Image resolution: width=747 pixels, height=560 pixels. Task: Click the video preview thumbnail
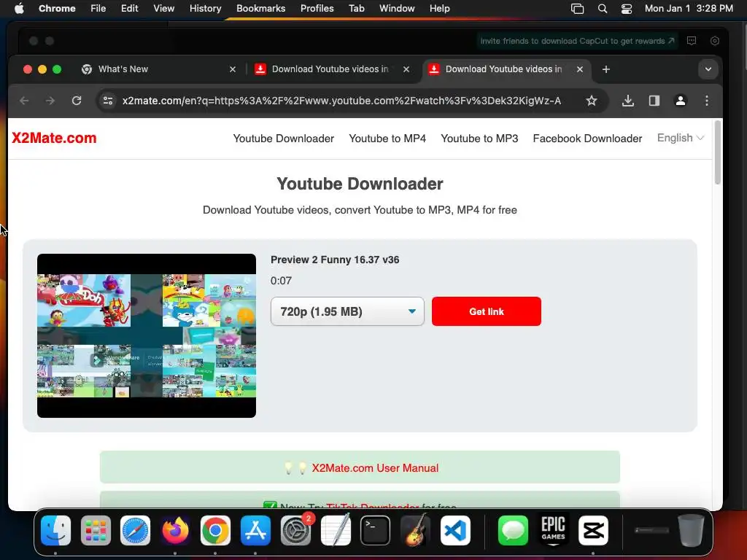(x=146, y=335)
